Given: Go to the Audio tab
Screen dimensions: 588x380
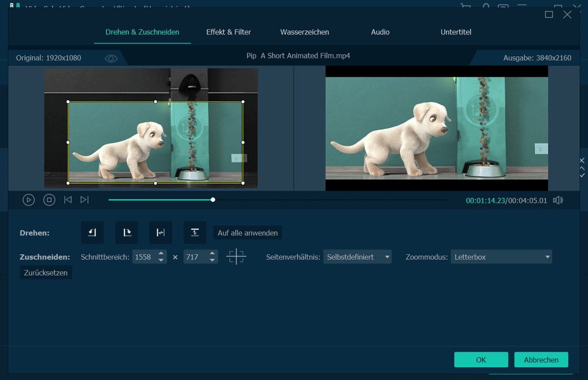Looking at the screenshot, I should [380, 32].
